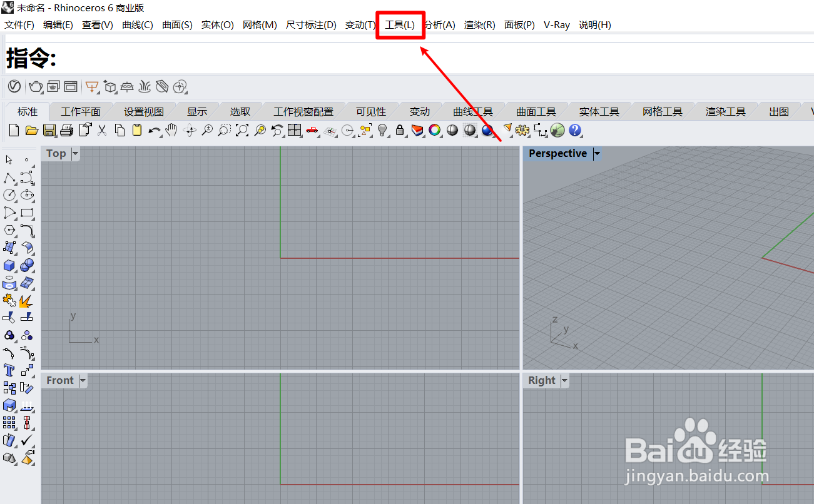Click the Print icon

(x=67, y=130)
